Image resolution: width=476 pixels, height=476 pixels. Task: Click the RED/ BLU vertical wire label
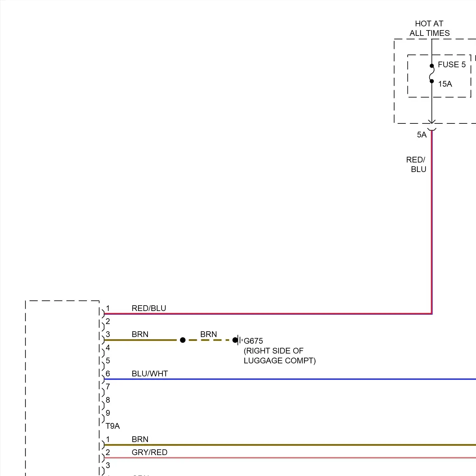416,164
